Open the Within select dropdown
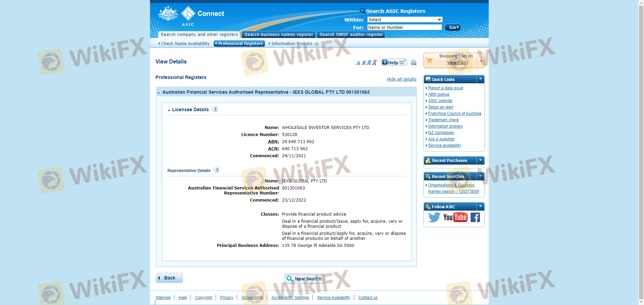Image resolution: width=644 pixels, height=305 pixels. 405,20
